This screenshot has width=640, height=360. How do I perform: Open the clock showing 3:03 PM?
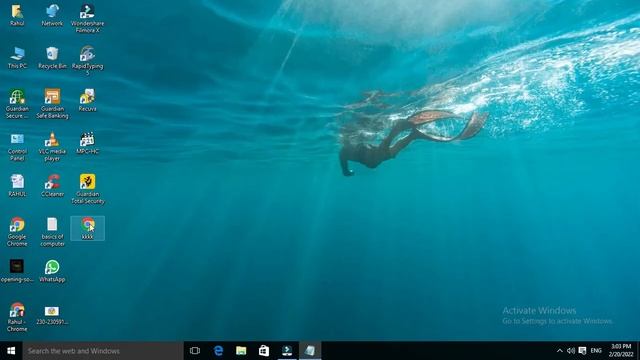click(621, 351)
